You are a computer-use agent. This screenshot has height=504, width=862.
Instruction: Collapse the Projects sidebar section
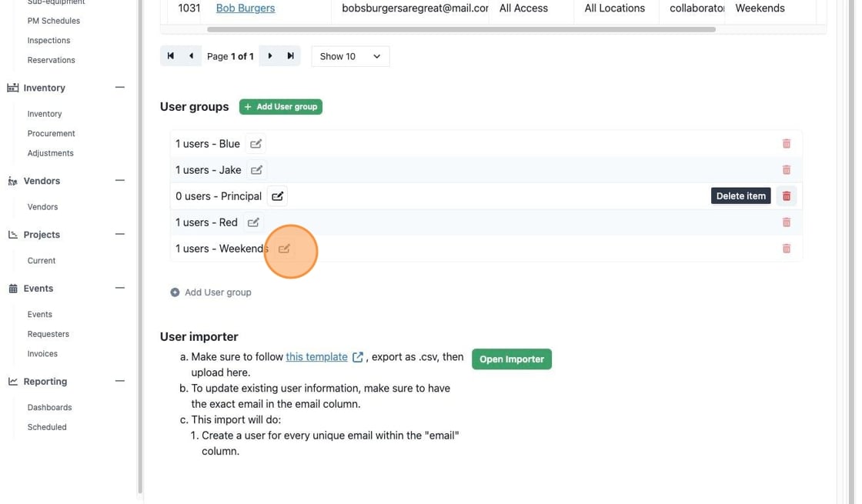pyautogui.click(x=120, y=234)
